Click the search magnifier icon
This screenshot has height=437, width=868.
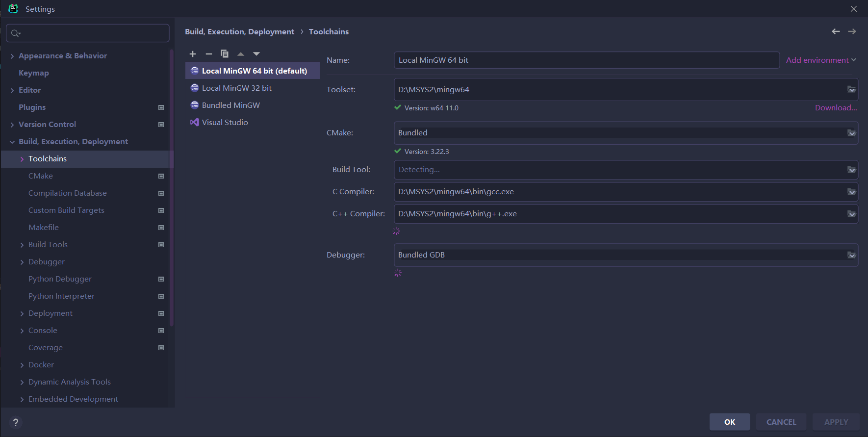[x=16, y=33]
